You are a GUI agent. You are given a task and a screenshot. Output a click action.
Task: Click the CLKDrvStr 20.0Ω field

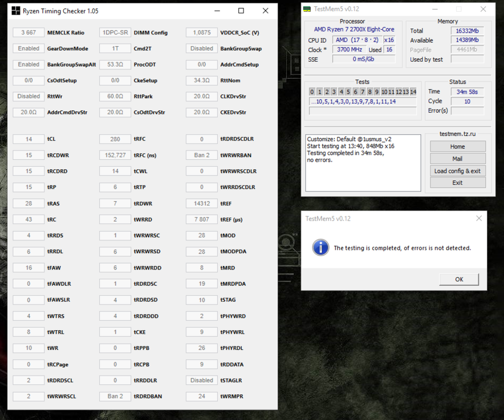pyautogui.click(x=201, y=96)
